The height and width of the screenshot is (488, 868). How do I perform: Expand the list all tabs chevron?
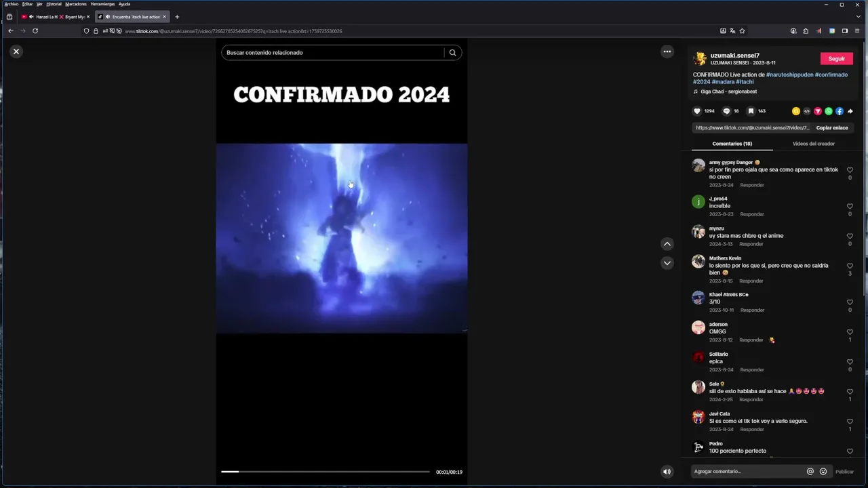click(859, 17)
